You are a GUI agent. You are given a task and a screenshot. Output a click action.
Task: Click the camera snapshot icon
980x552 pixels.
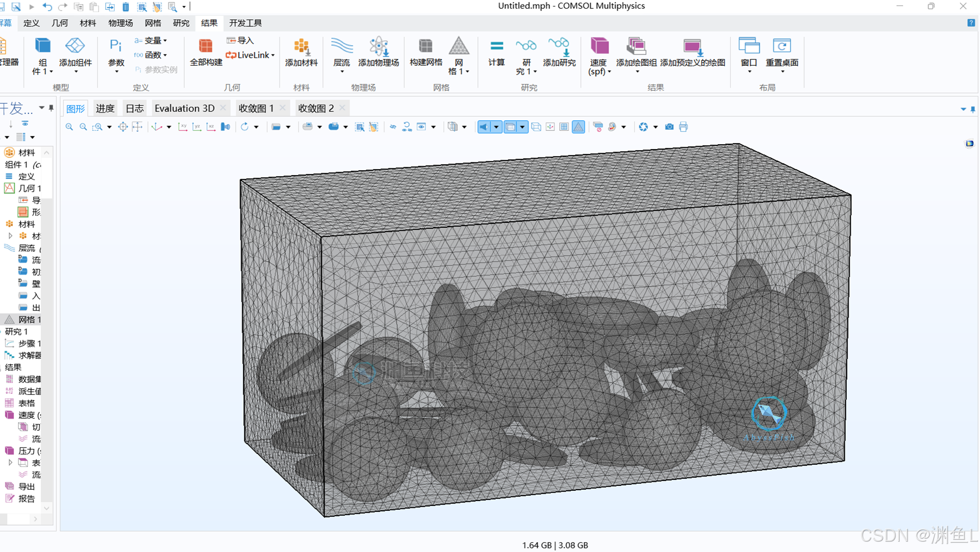(669, 127)
